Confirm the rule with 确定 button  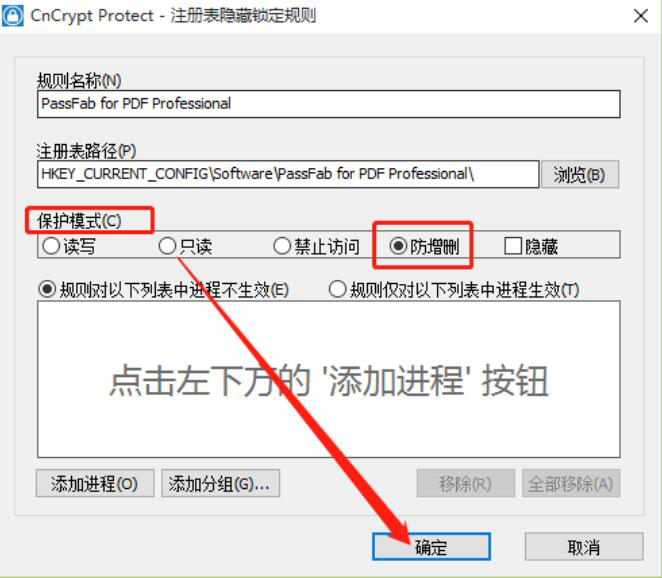coord(431,547)
